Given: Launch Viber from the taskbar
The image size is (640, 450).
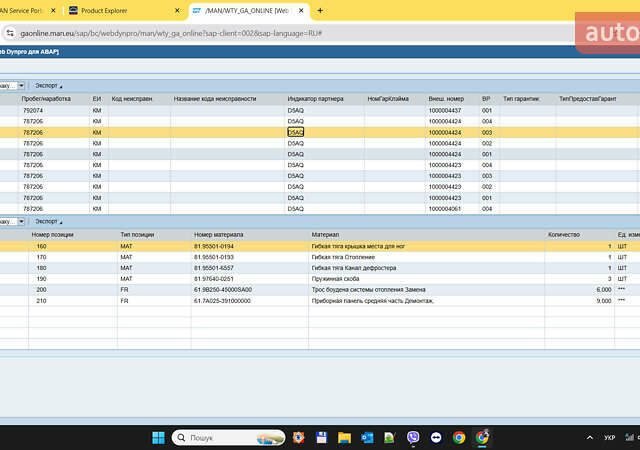Looking at the screenshot, I should coord(414,437).
